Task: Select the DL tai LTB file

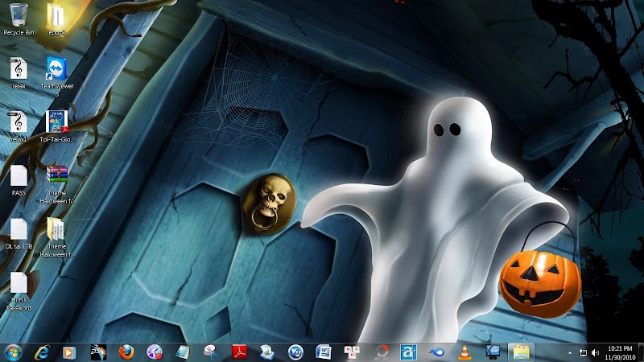Action: 19,234
